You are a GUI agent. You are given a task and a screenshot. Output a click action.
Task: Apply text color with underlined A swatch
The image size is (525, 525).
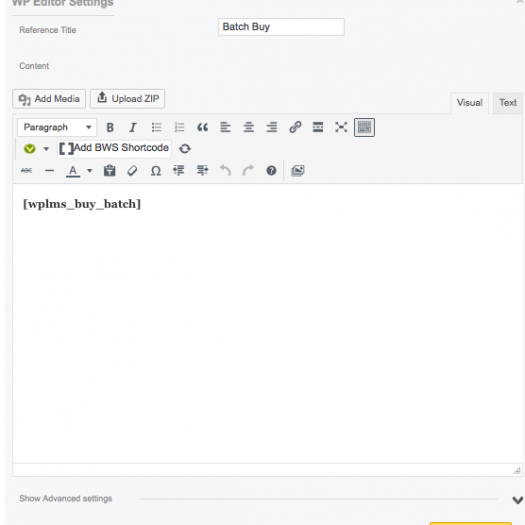73,171
